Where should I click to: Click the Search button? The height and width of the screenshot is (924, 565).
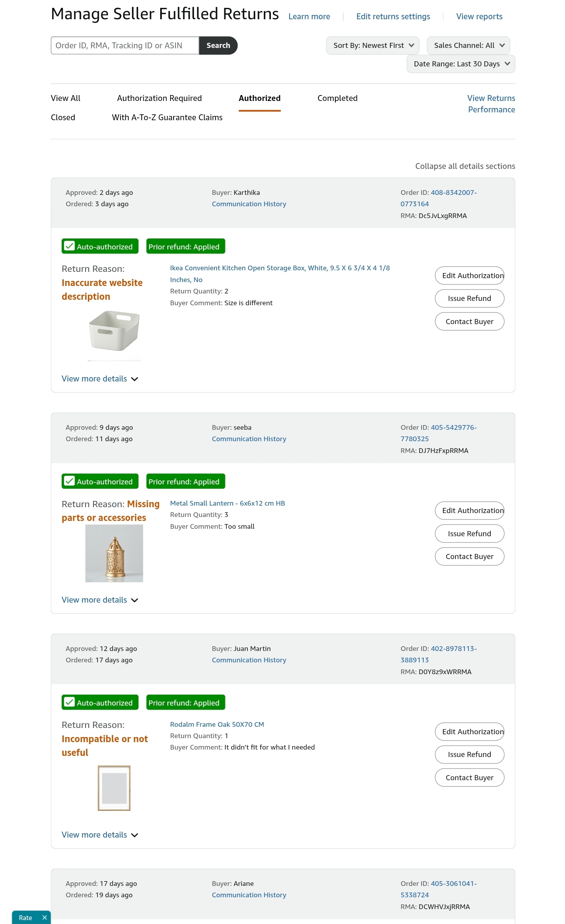218,46
